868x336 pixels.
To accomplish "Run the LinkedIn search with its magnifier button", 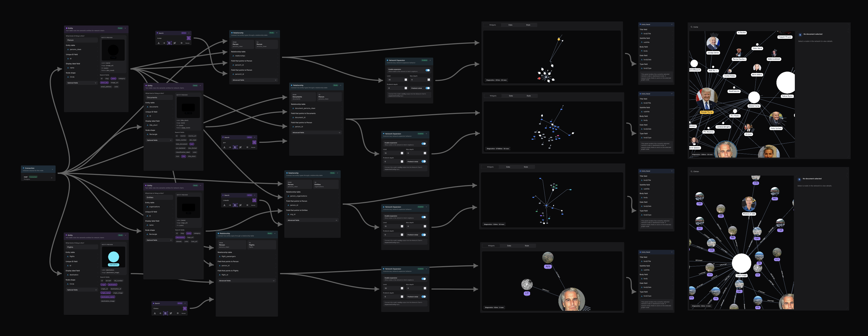I will (x=254, y=200).
